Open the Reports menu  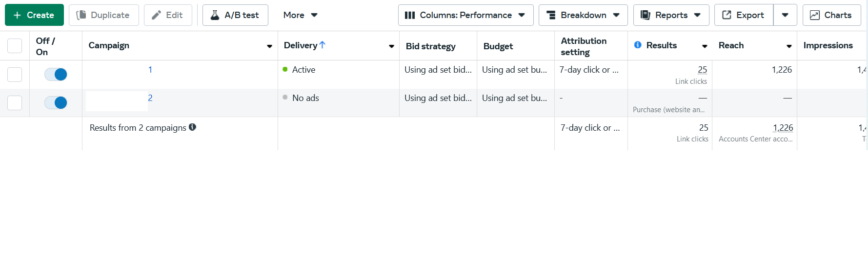(x=671, y=15)
